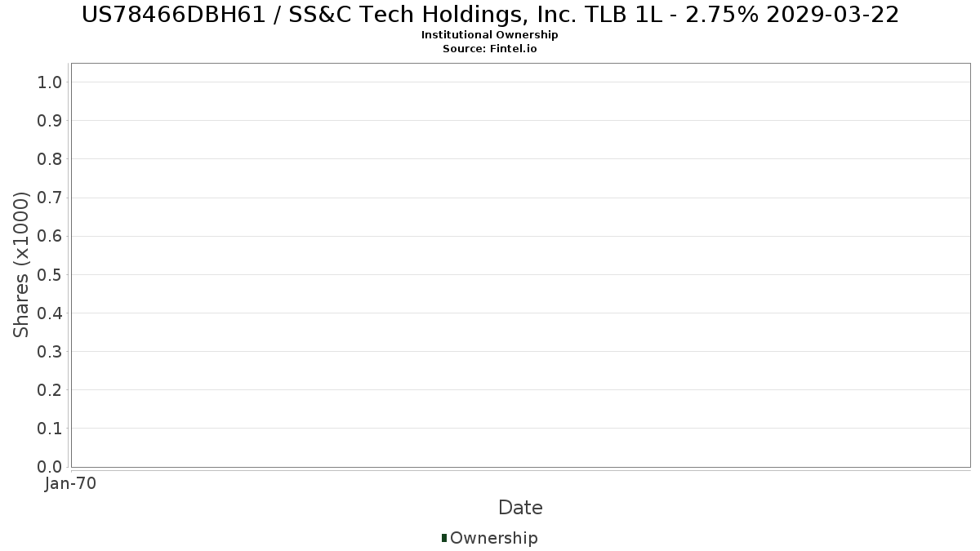Click the 0.0 y-axis tick label
The image size is (980, 551).
coord(50,467)
